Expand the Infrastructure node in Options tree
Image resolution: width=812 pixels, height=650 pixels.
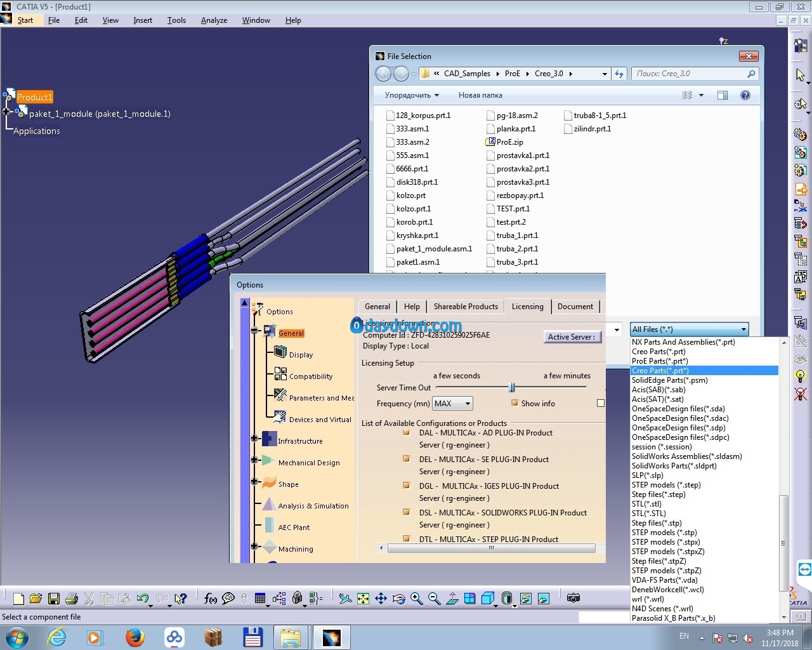click(254, 438)
